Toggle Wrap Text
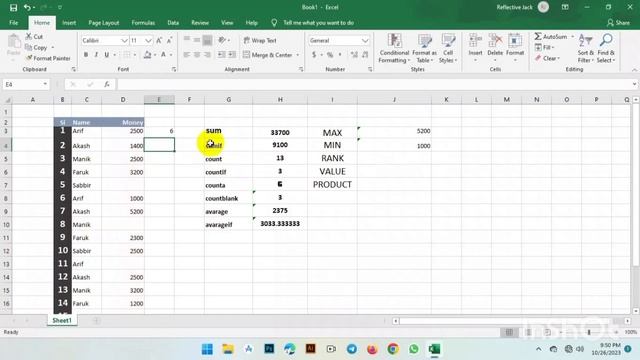640x360 pixels. click(x=260, y=40)
